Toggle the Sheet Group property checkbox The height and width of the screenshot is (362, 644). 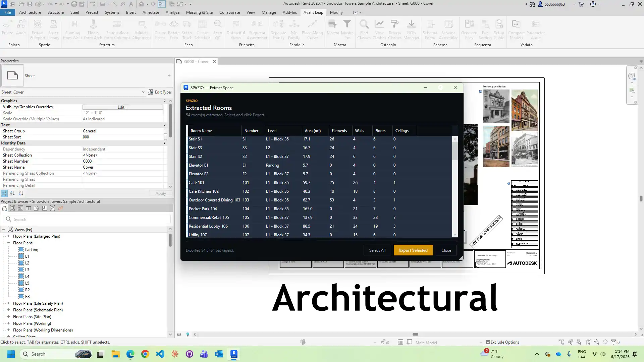pos(165,131)
